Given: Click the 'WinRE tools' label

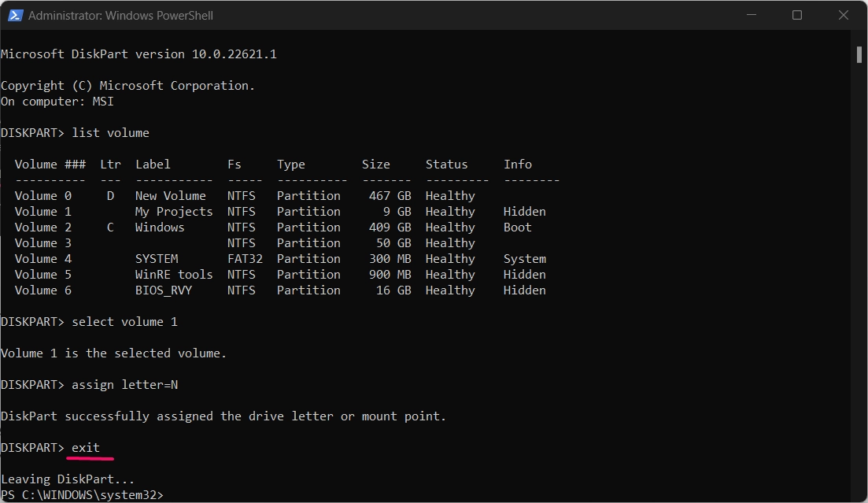Looking at the screenshot, I should click(x=175, y=275).
